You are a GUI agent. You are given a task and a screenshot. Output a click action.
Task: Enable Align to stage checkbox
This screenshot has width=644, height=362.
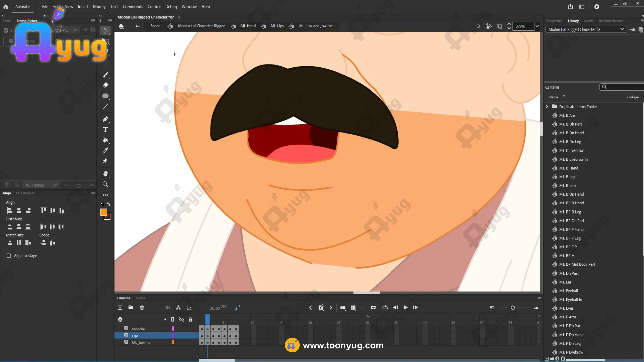(x=9, y=256)
